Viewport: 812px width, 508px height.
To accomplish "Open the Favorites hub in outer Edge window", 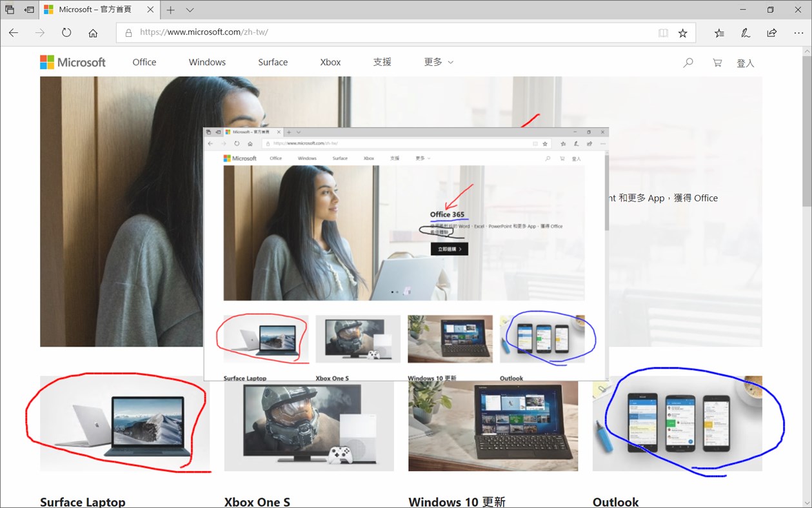I will point(719,32).
